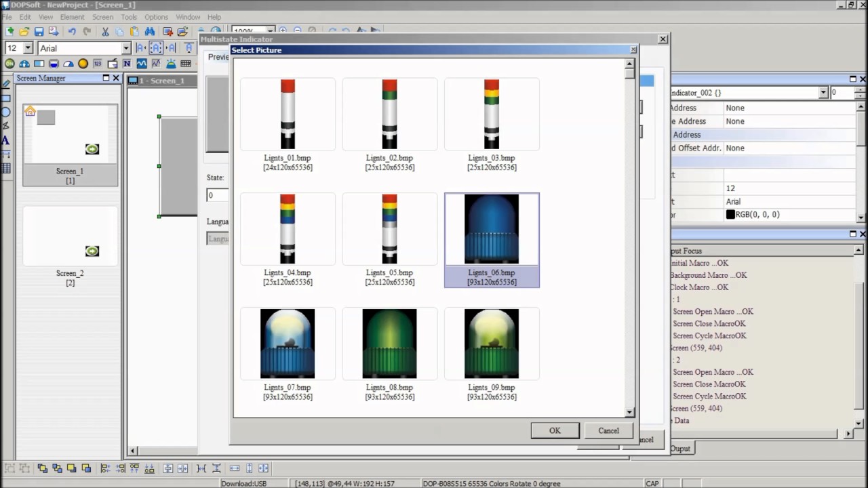Screen dimensions: 868x488
Task: Click the Open folder toolbar icon
Action: (24, 31)
